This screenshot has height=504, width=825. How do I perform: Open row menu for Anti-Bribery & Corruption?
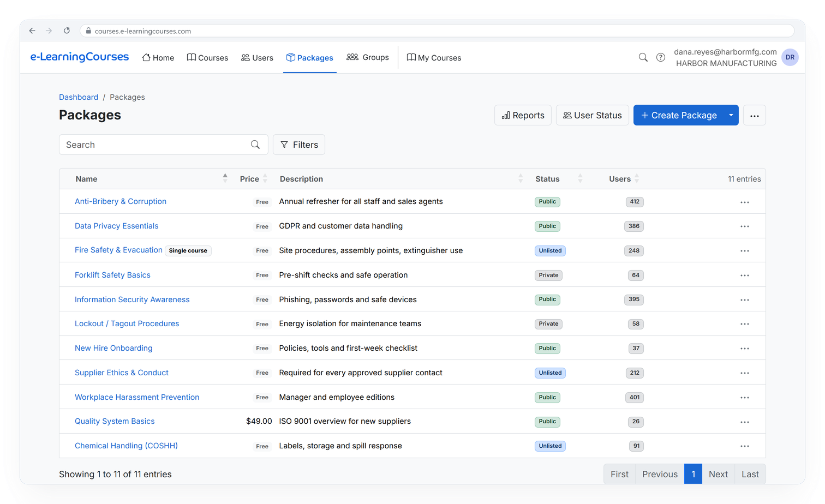coord(745,202)
